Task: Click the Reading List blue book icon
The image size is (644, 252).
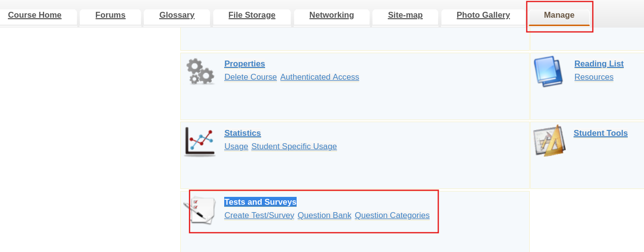Action: coord(548,71)
